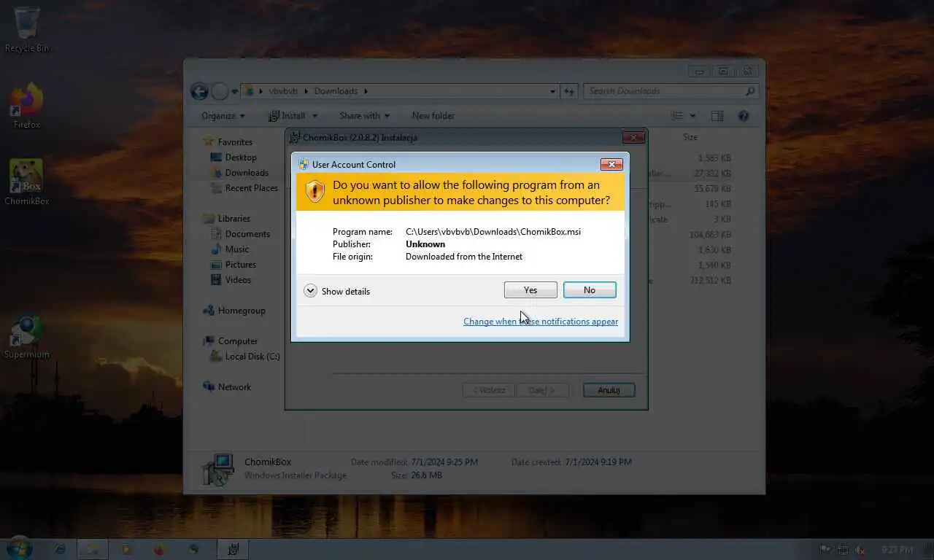
Task: Open the 'Change when these notifications appear' link
Action: coord(541,322)
